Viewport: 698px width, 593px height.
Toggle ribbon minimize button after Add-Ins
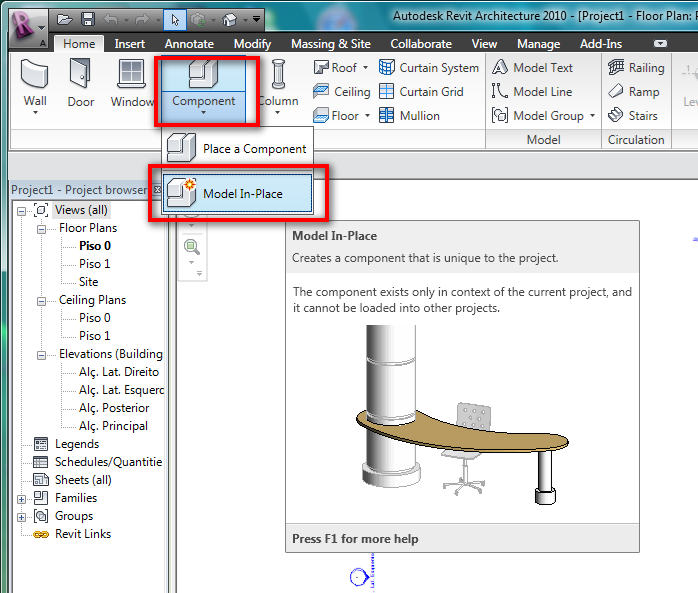(x=660, y=44)
